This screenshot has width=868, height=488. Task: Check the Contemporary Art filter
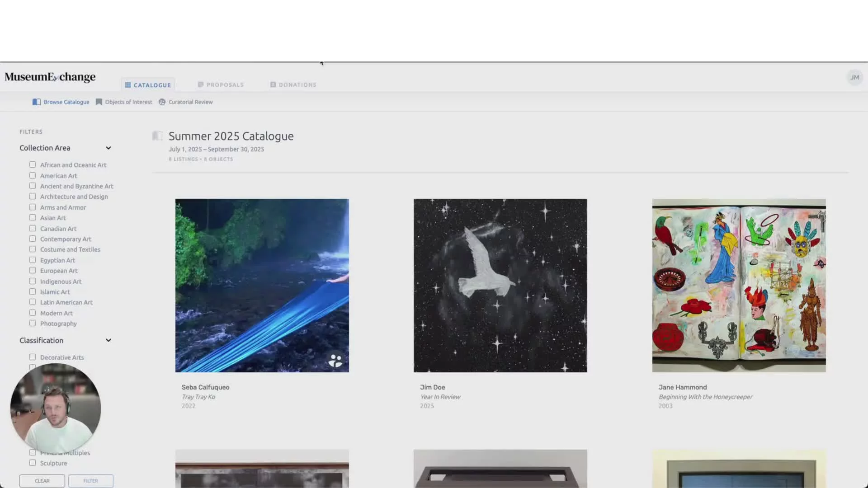(33, 239)
